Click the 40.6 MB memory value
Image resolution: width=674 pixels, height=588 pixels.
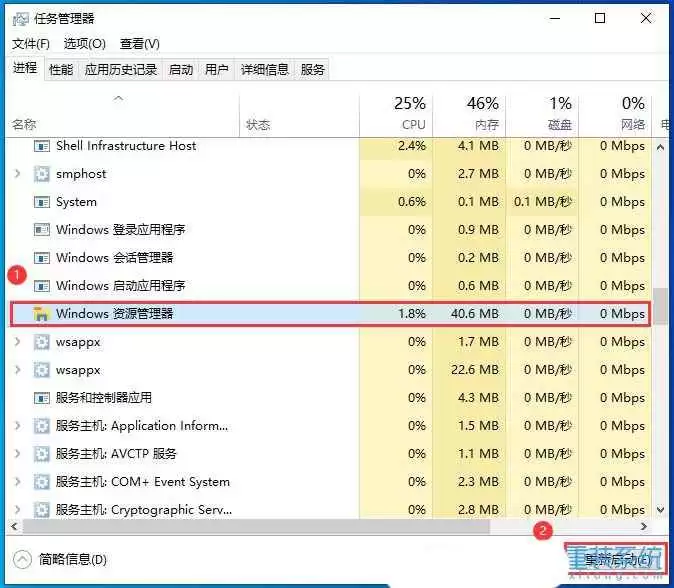click(475, 314)
